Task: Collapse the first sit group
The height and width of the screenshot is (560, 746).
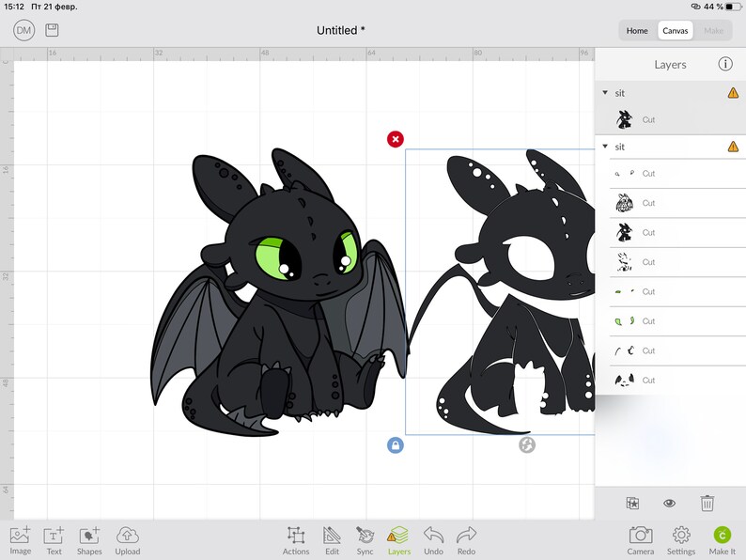Action: (605, 93)
